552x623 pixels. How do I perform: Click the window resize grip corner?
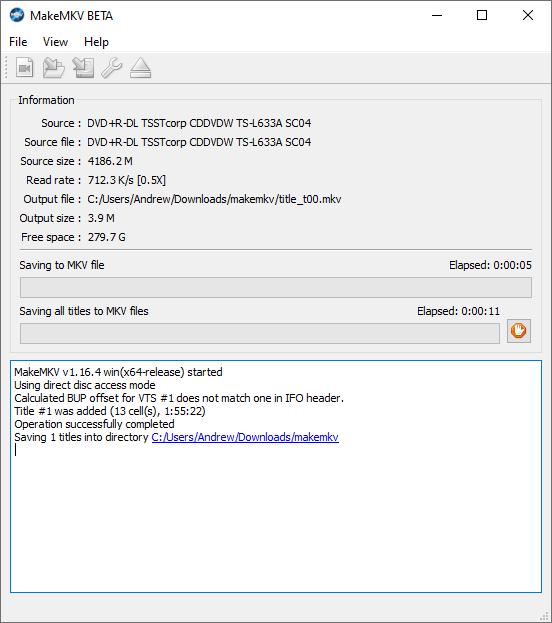click(x=544, y=616)
